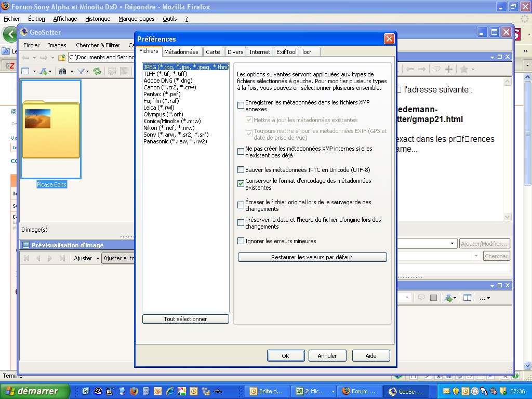Click the mail envelope icon in system tray
Screen dimensions: 532x399
(446, 391)
